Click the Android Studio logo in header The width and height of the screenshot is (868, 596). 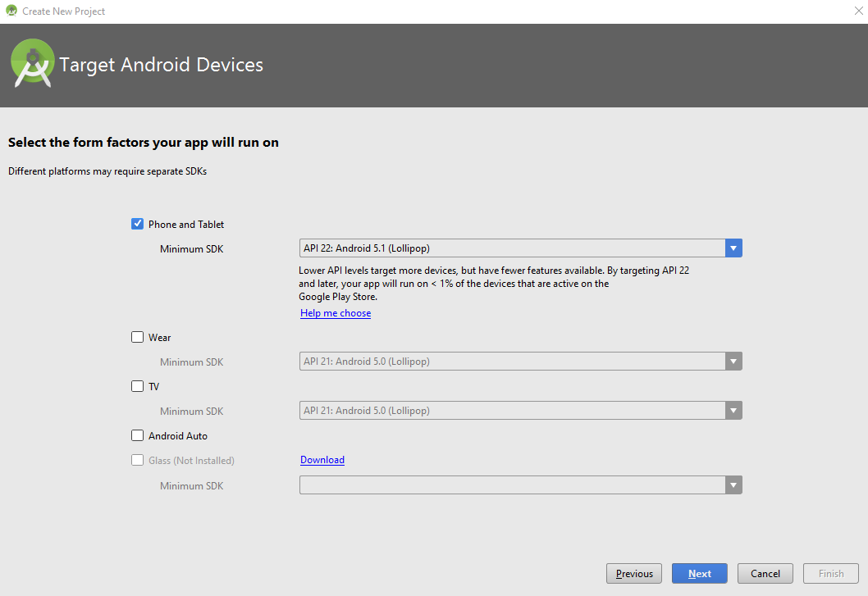[x=33, y=65]
